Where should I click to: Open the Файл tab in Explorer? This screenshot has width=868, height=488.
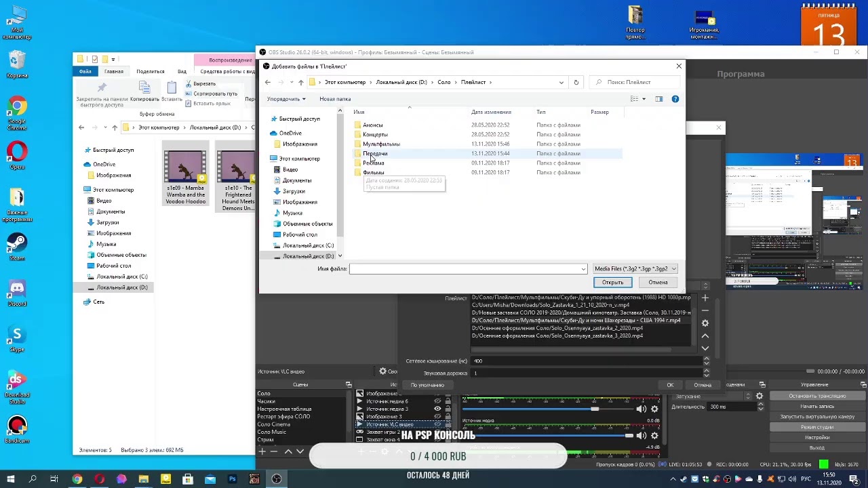click(85, 71)
